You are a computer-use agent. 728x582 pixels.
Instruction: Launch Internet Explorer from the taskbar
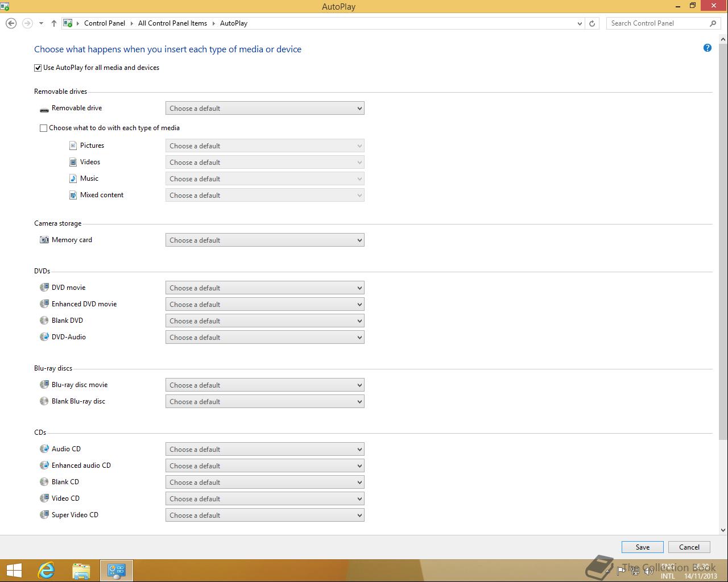point(46,571)
